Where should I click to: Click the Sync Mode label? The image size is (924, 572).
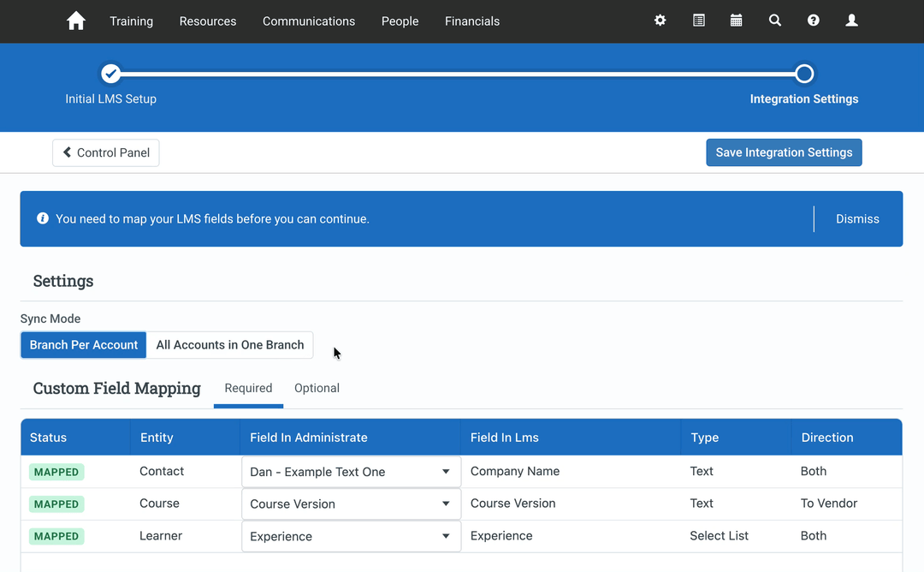tap(50, 319)
